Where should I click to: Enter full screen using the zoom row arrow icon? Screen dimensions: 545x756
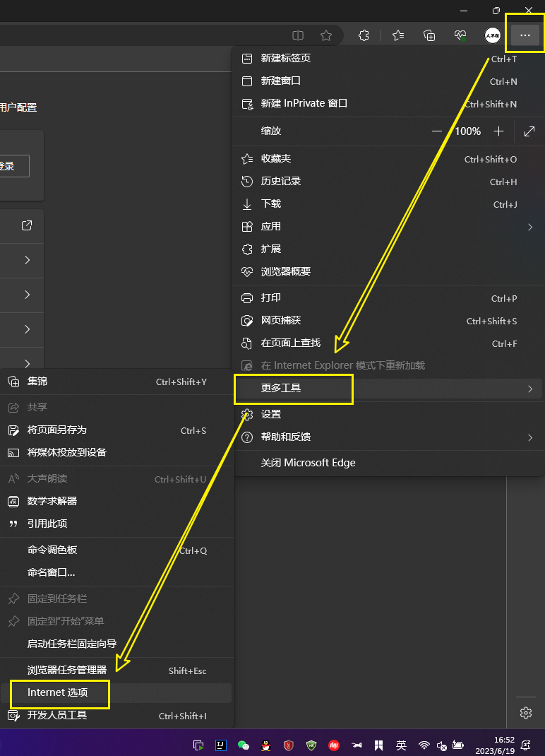(529, 131)
